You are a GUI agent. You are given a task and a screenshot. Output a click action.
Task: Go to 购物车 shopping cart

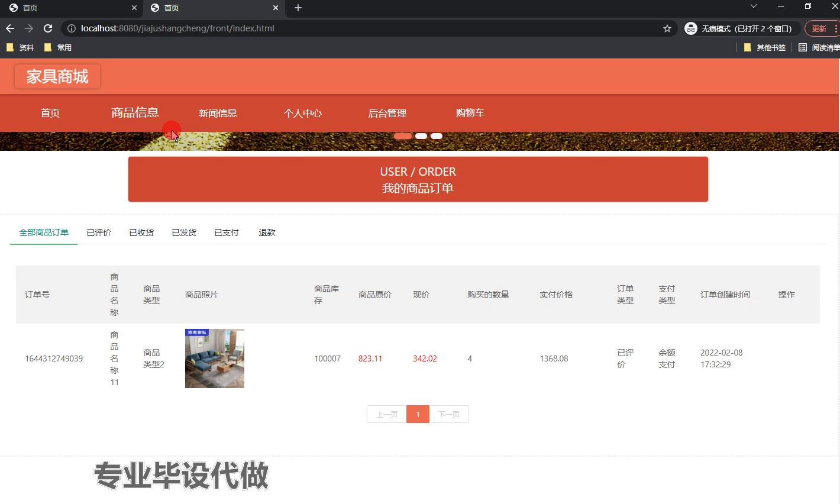[x=470, y=112]
